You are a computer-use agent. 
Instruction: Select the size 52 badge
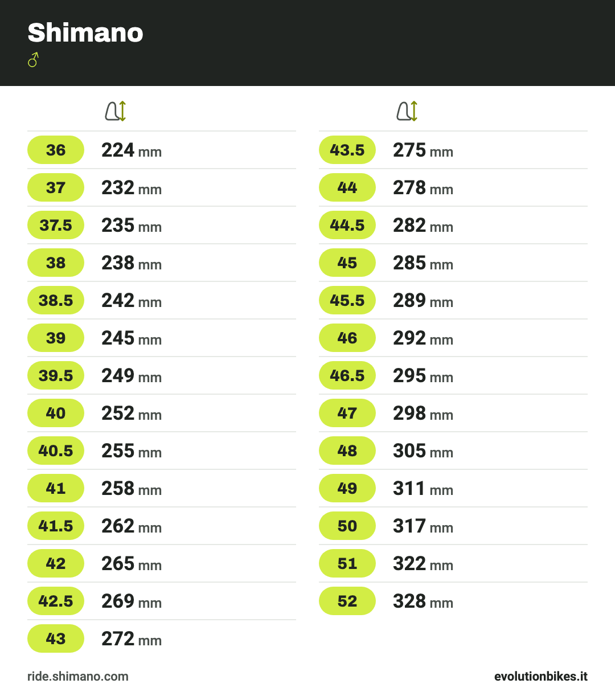coord(347,601)
